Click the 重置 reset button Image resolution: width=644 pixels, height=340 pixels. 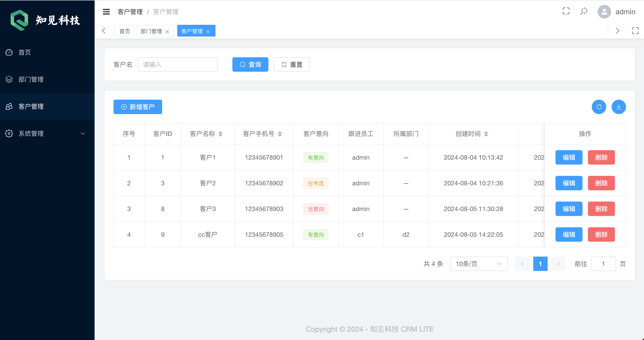[292, 64]
